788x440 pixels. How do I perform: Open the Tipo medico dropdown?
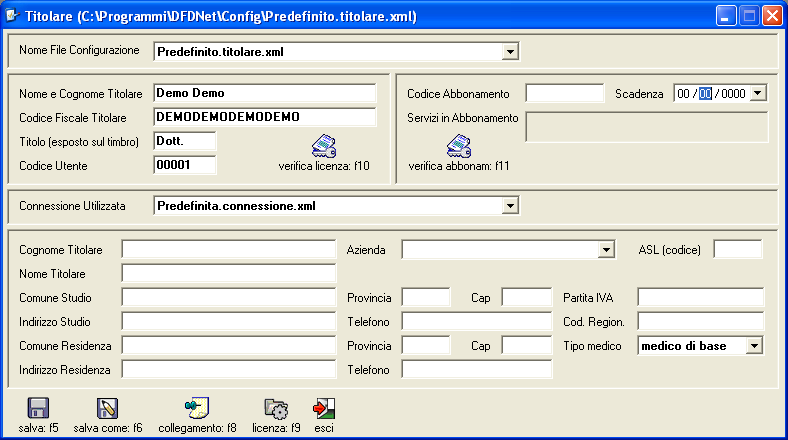pos(754,346)
